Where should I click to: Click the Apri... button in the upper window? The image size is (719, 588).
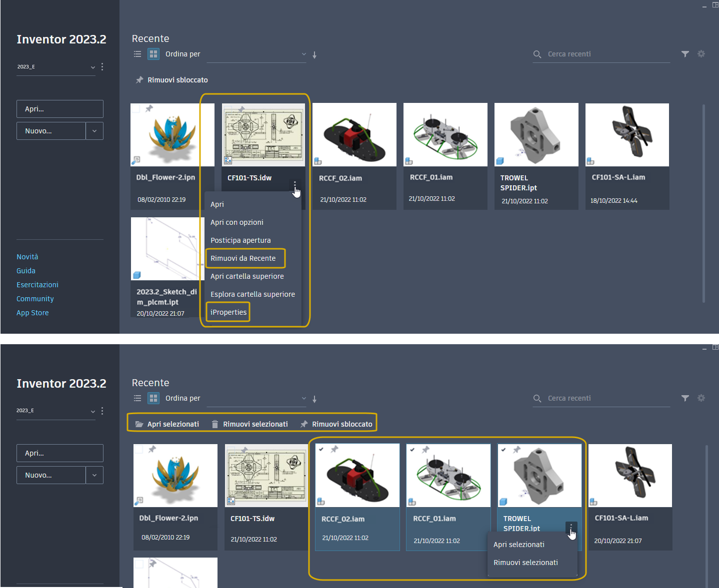click(x=60, y=109)
